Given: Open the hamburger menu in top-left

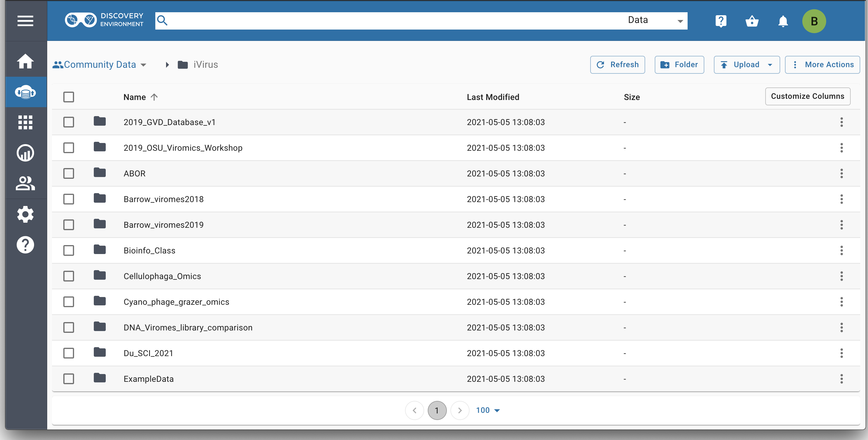Looking at the screenshot, I should 25,21.
